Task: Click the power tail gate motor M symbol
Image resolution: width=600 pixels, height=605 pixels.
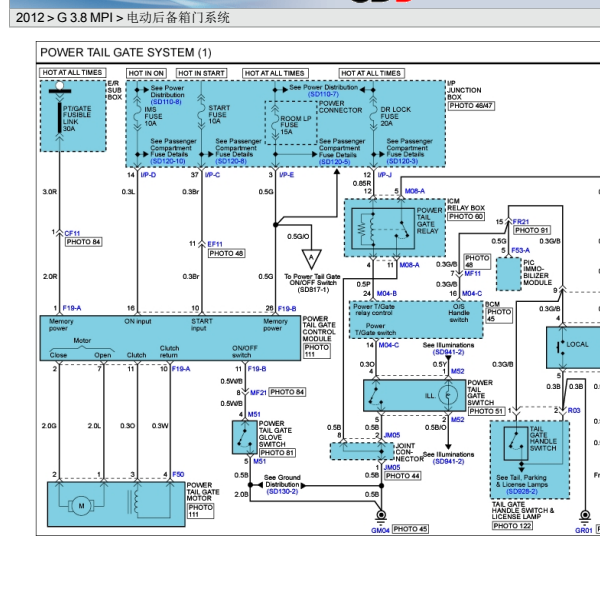Action: pyautogui.click(x=81, y=506)
